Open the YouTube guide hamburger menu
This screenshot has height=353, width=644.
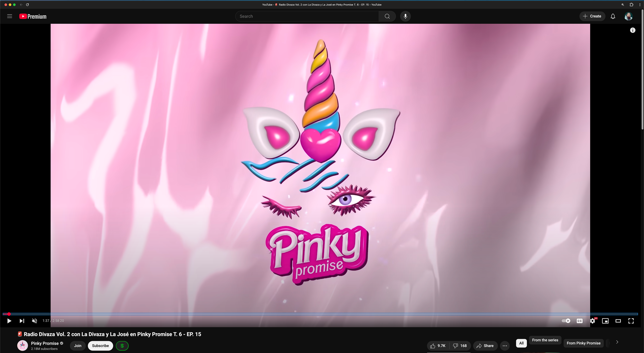(x=10, y=16)
